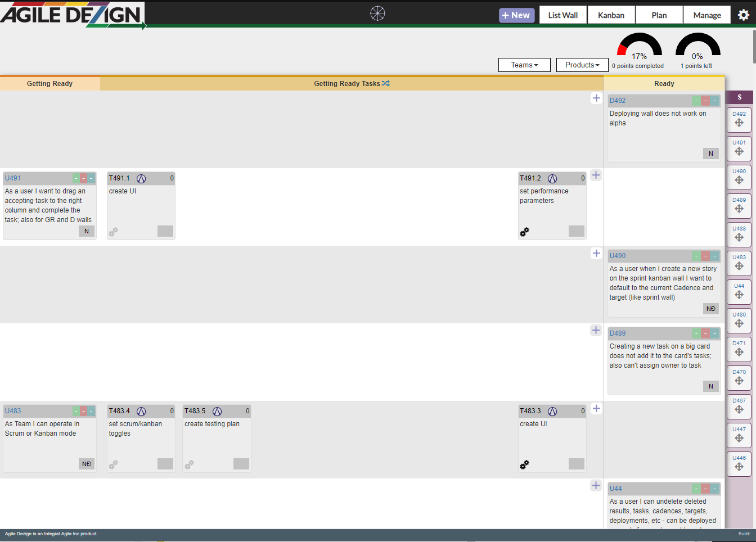The image size is (756, 542).
Task: Click the owner icon on task T483.5
Action: coord(217,412)
